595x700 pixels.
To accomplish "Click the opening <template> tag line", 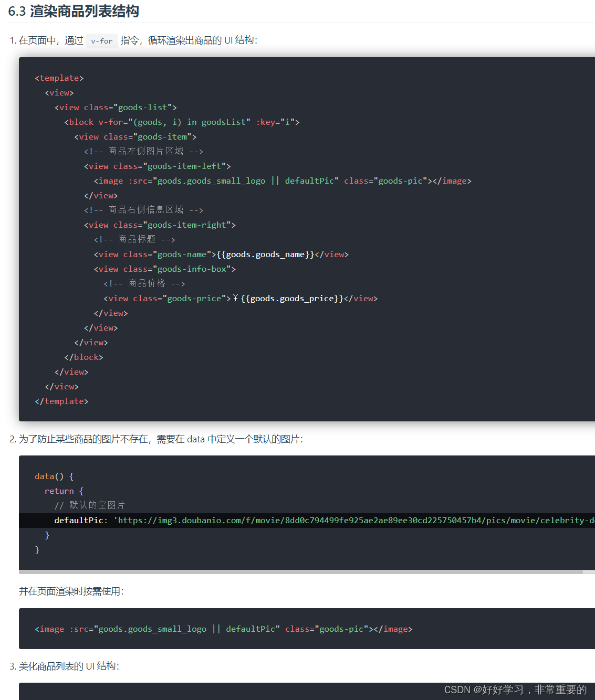I will [59, 78].
